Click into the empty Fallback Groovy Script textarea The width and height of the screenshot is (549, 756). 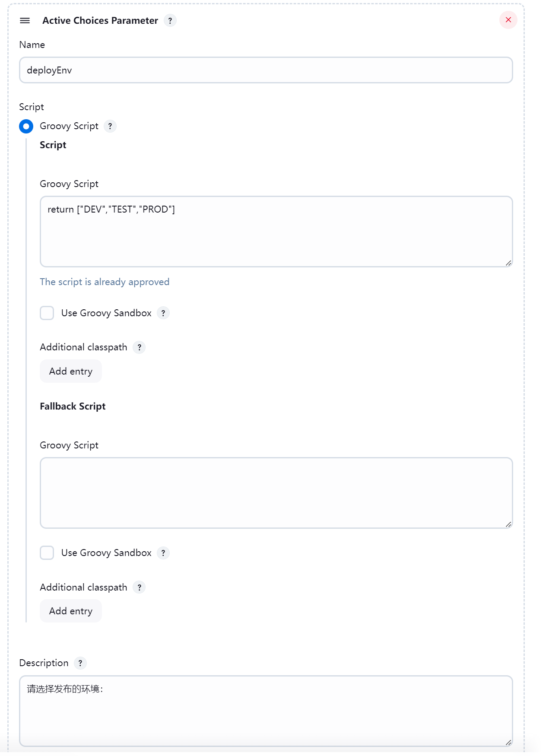(x=276, y=493)
